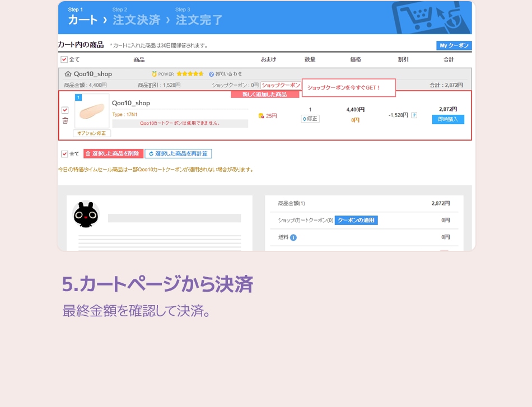This screenshot has height=407, width=532.
Task: Click the -1,528円 discount value
Action: 398,115
